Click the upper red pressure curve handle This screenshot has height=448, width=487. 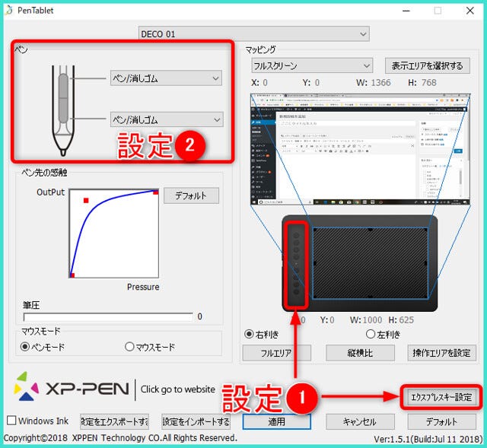coord(86,201)
